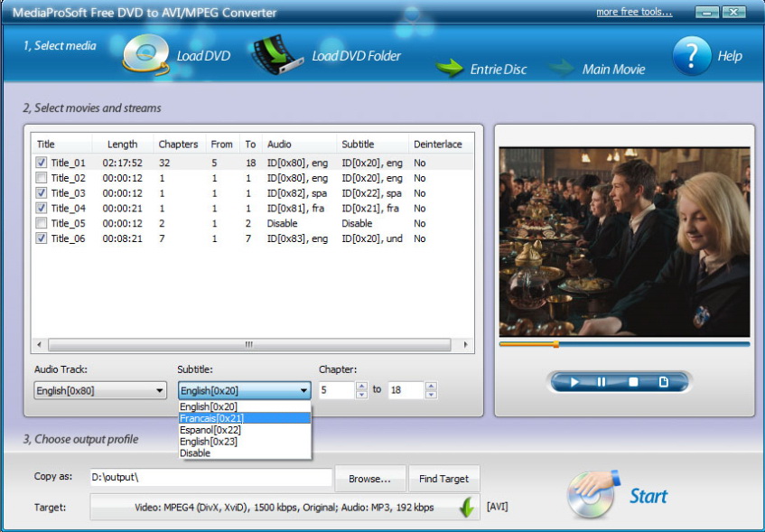This screenshot has height=532, width=765.
Task: Click the Start disc-and-hand icon
Action: point(593,494)
